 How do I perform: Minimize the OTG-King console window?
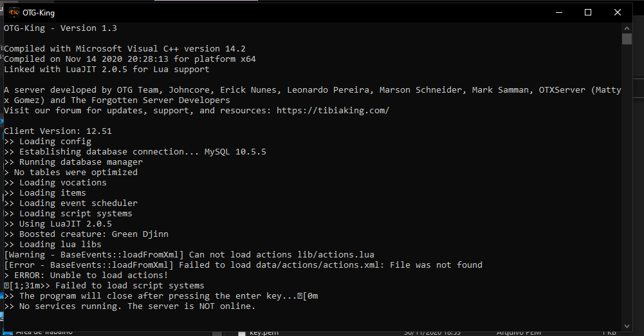[559, 12]
